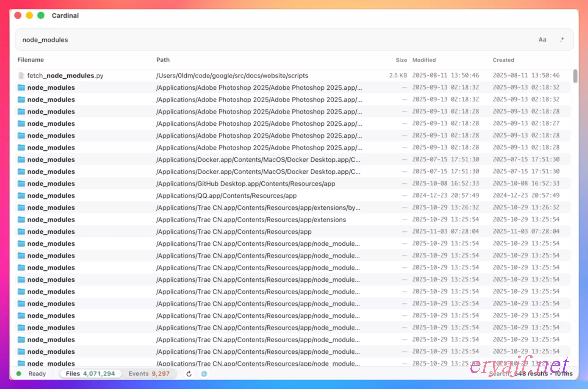Toggle case-sensitive search (Aa)

(x=542, y=40)
